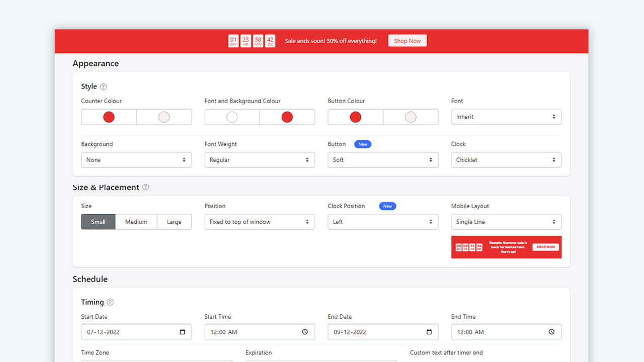Open the Clock style dropdown showing Chicklet
The height and width of the screenshot is (362, 644).
506,159
